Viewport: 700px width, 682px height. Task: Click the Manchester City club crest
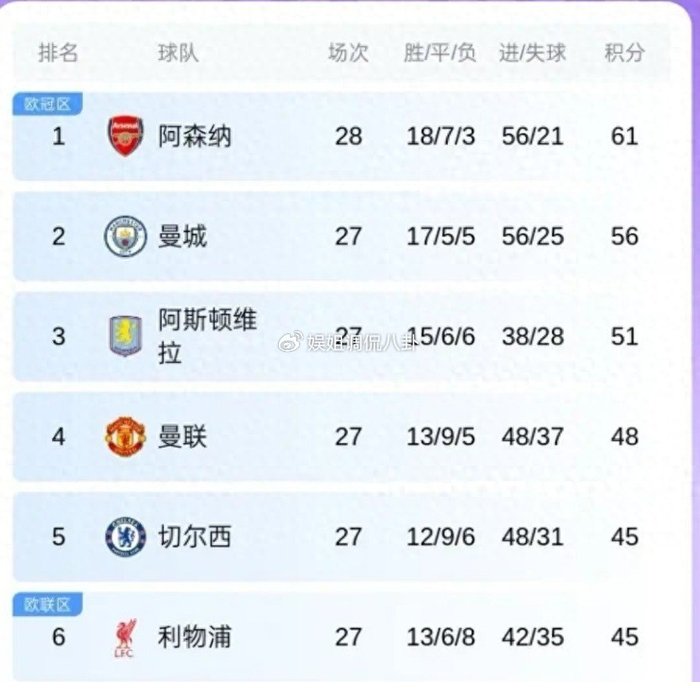click(x=126, y=236)
